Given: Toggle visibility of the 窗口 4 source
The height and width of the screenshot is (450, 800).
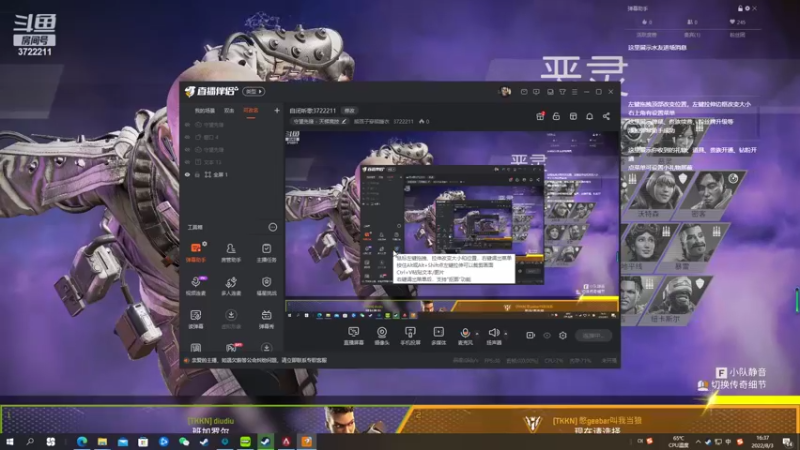Looking at the screenshot, I should [x=187, y=137].
